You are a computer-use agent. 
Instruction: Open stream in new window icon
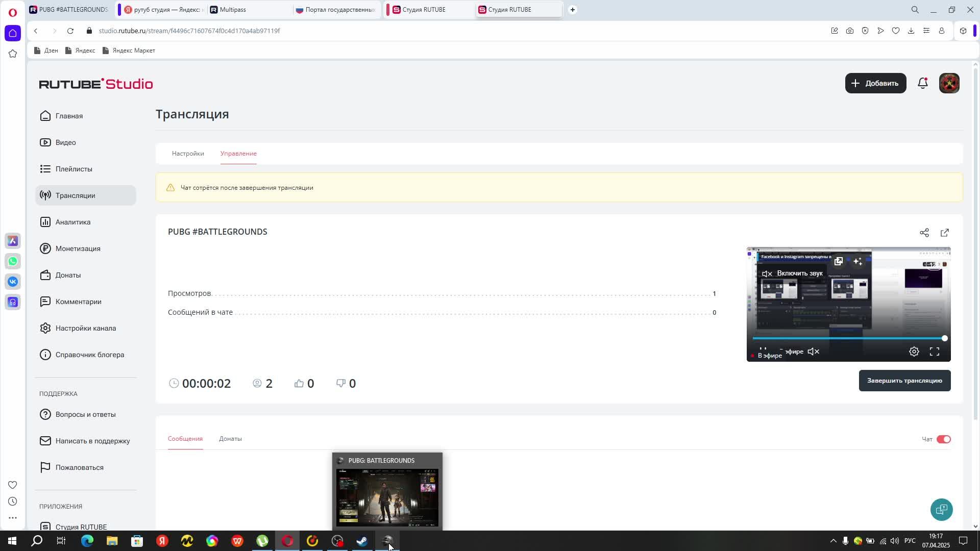coord(944,233)
